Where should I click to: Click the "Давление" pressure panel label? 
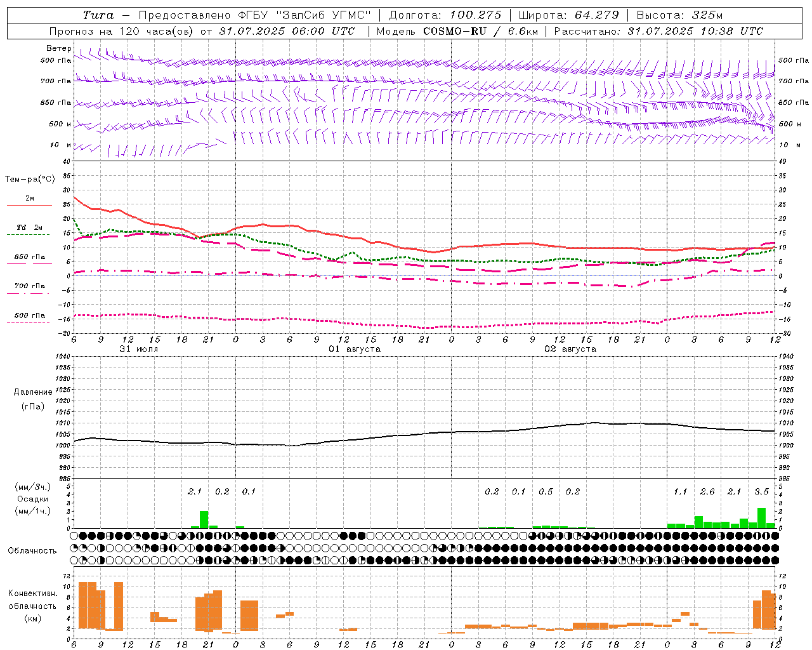33,392
